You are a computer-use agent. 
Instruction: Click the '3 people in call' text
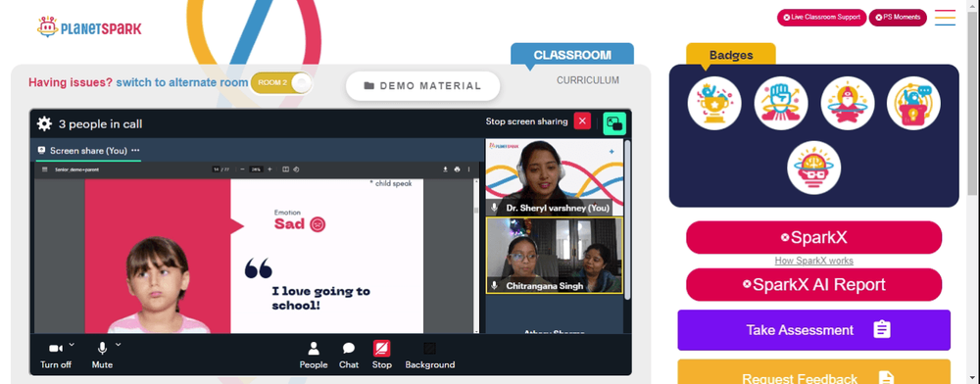click(x=101, y=123)
